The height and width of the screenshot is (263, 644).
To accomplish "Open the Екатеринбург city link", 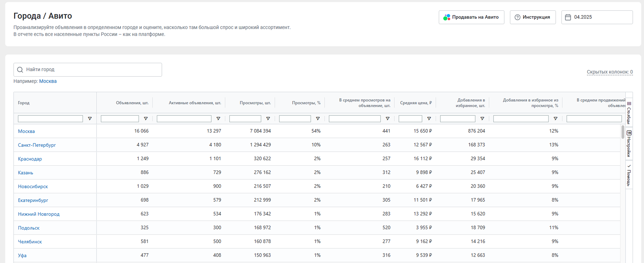I will (33, 200).
